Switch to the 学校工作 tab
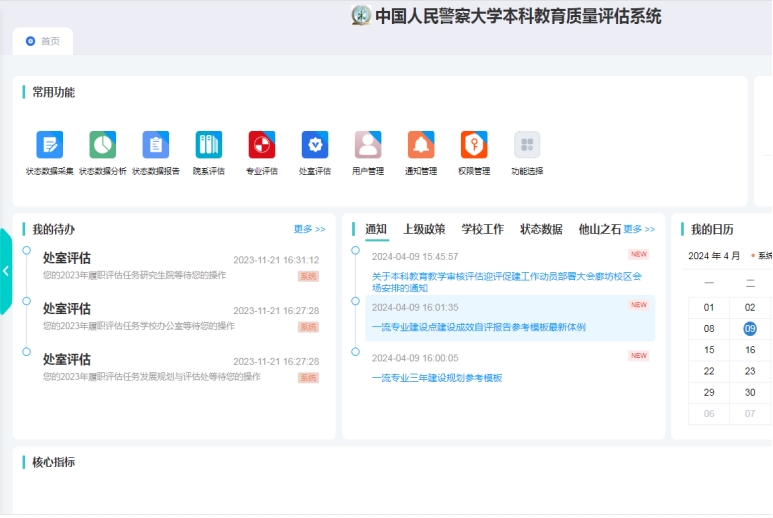 tap(482, 229)
